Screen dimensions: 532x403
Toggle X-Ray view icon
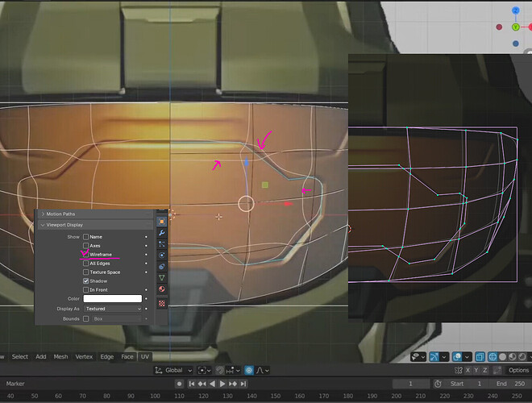[480, 356]
